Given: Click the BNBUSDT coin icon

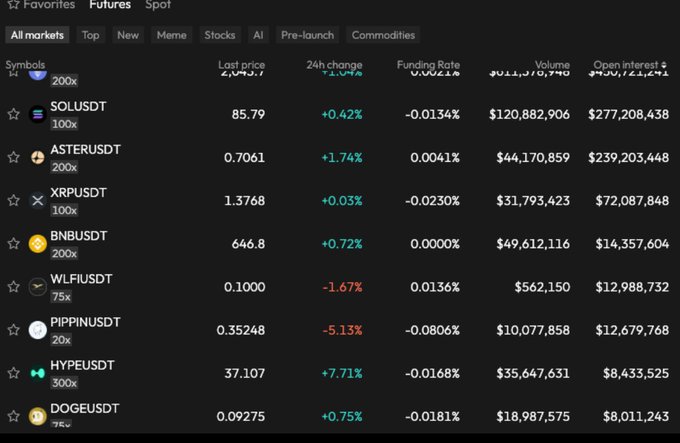Looking at the screenshot, I should pyautogui.click(x=38, y=243).
